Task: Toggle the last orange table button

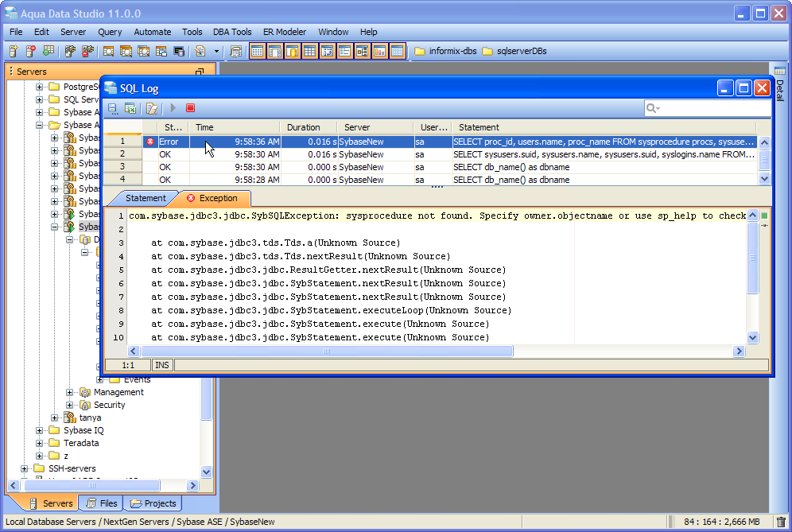Action: 398,51
